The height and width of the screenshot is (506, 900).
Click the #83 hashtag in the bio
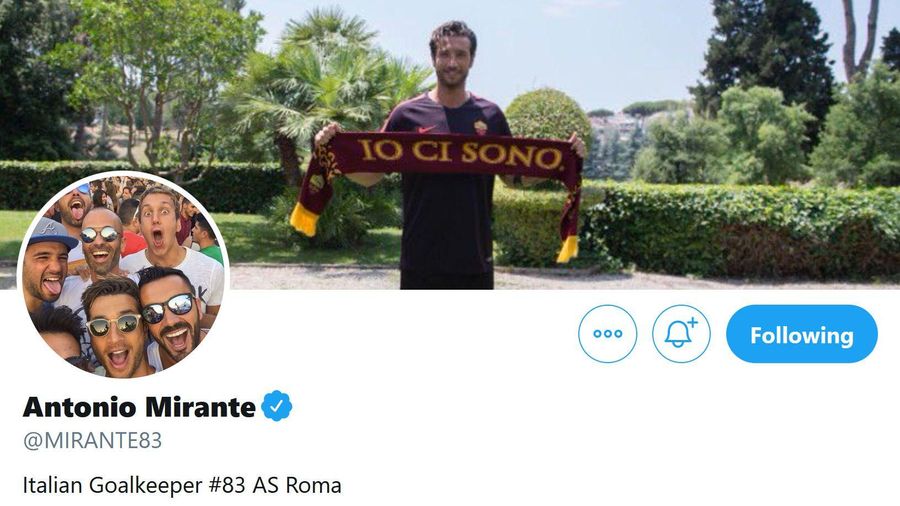[x=227, y=485]
